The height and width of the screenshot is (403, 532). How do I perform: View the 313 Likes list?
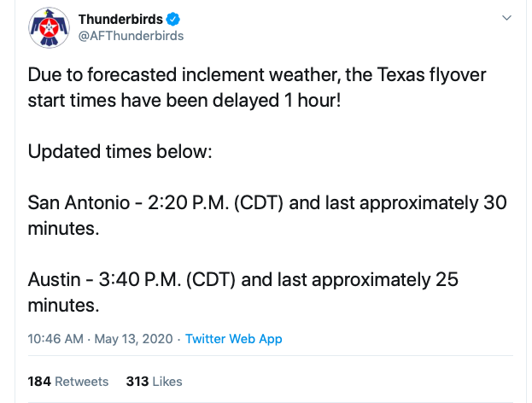click(154, 382)
